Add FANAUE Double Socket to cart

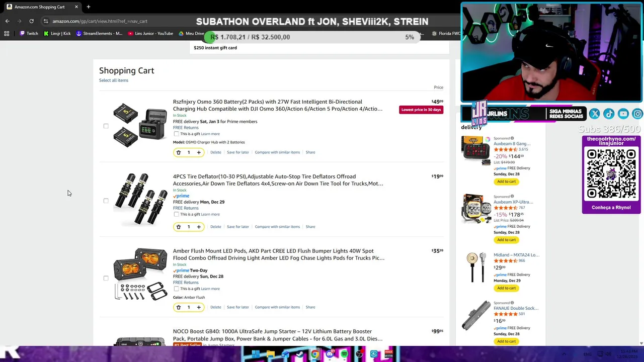coord(506,341)
